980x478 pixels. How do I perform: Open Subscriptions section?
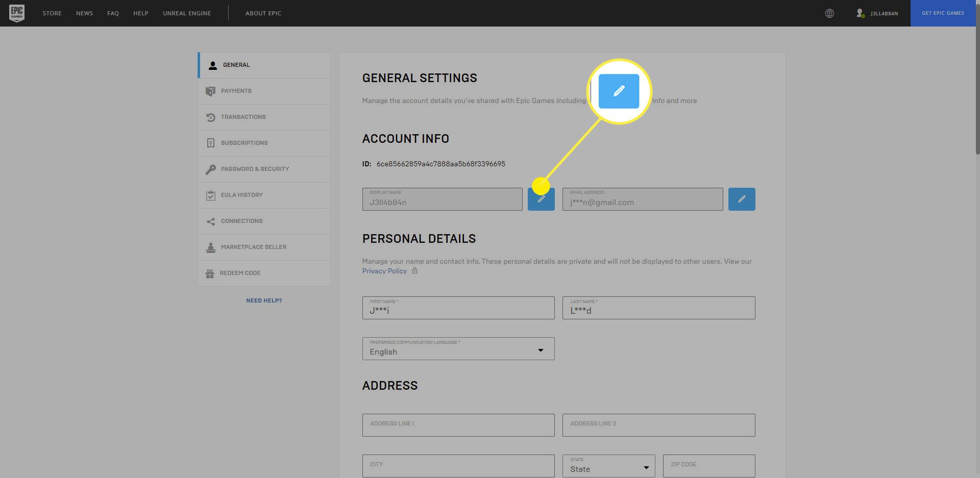tap(264, 143)
